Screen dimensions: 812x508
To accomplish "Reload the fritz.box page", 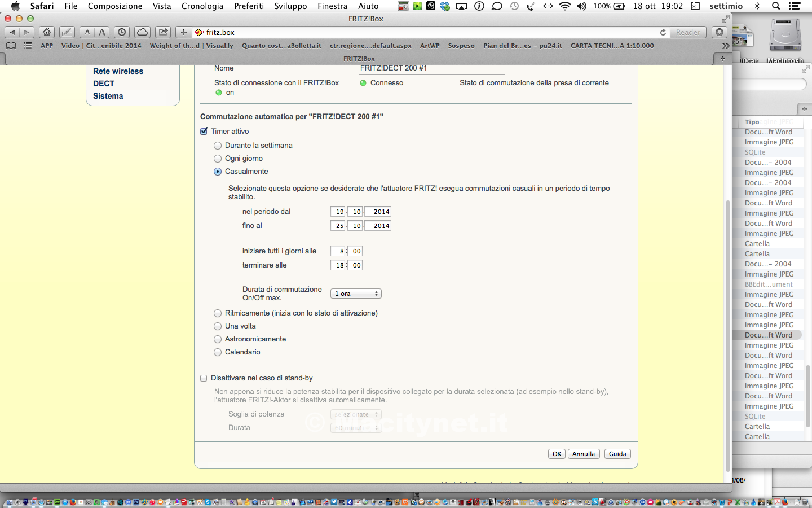I will pos(663,32).
